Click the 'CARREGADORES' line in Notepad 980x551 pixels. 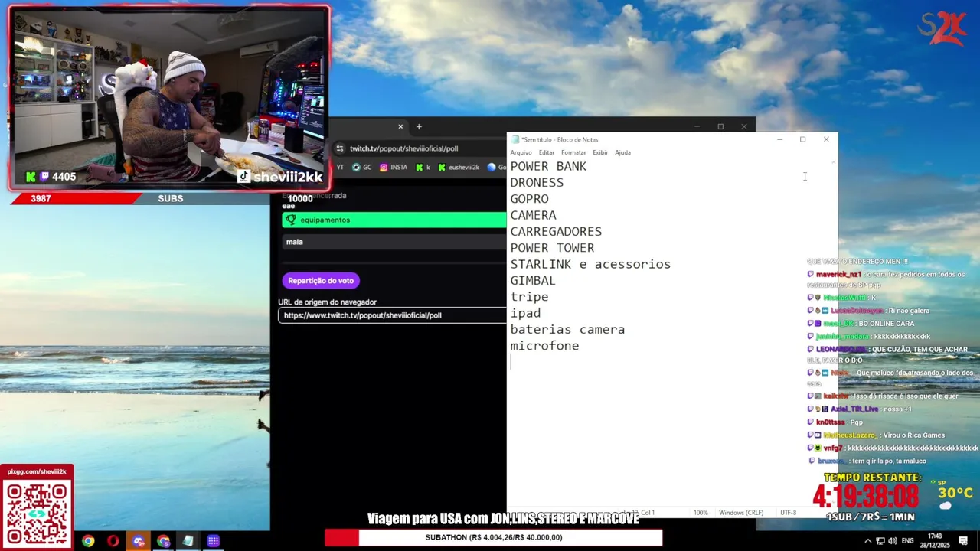click(x=556, y=231)
